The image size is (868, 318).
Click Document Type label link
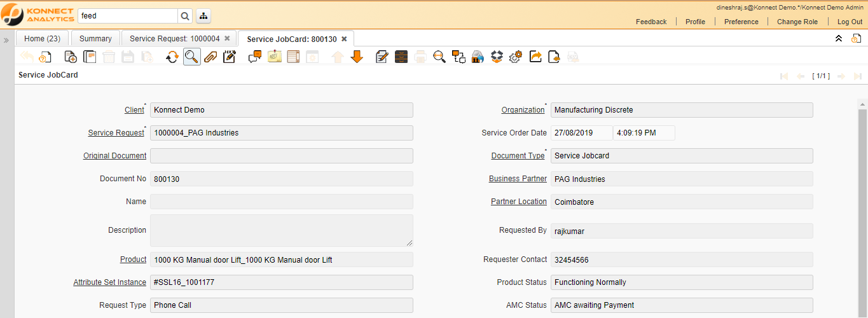click(x=518, y=156)
